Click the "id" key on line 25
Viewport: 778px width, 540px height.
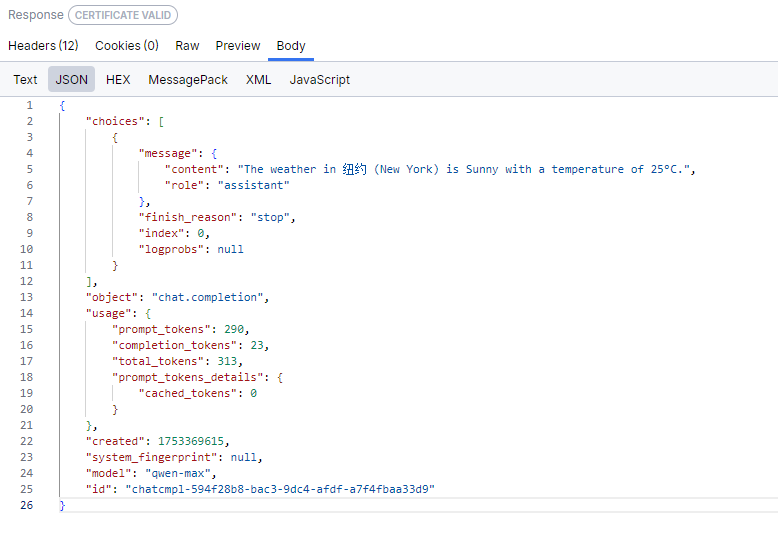(x=99, y=489)
